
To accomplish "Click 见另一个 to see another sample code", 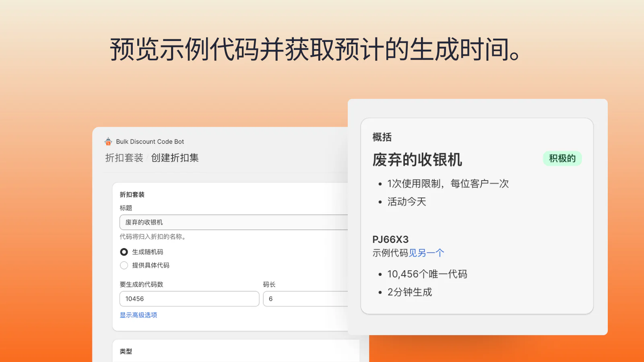I will (x=427, y=253).
